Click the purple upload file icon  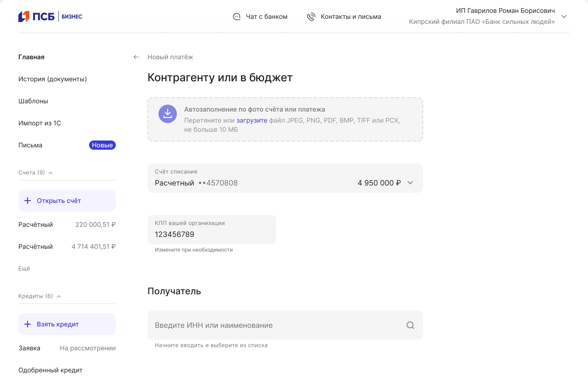click(x=167, y=114)
